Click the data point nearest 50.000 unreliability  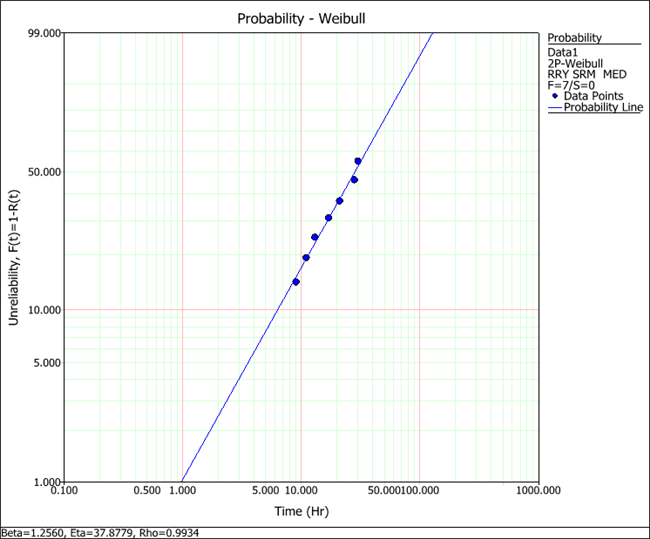[x=354, y=180]
